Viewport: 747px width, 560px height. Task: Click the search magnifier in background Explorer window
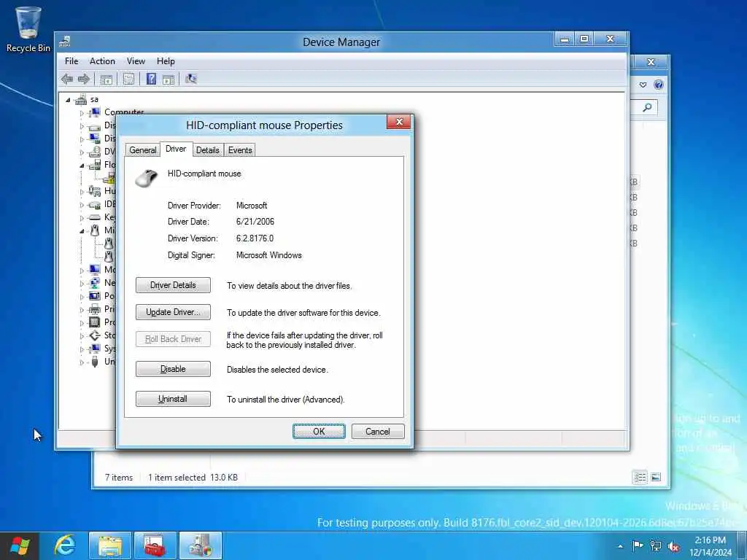(x=646, y=108)
